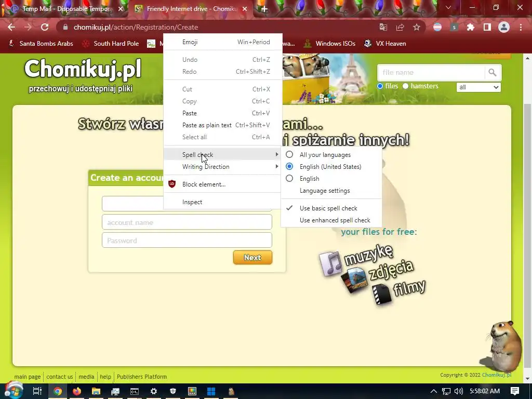Open South Hard Pole bookmark
This screenshot has height=399, width=532.
pos(111,44)
